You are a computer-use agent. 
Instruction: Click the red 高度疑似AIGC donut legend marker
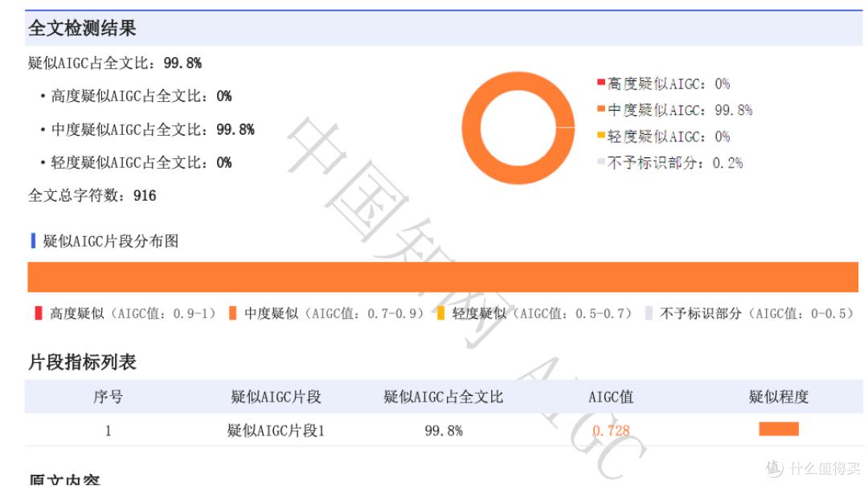coord(600,83)
